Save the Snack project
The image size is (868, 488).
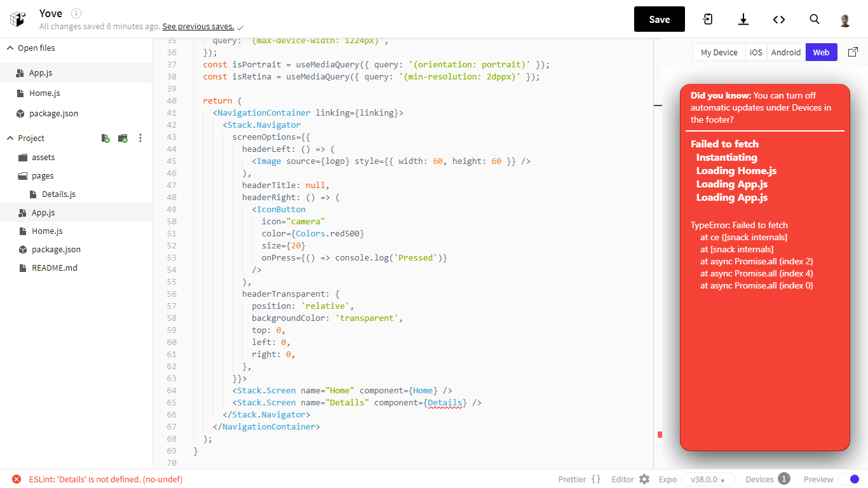[659, 19]
